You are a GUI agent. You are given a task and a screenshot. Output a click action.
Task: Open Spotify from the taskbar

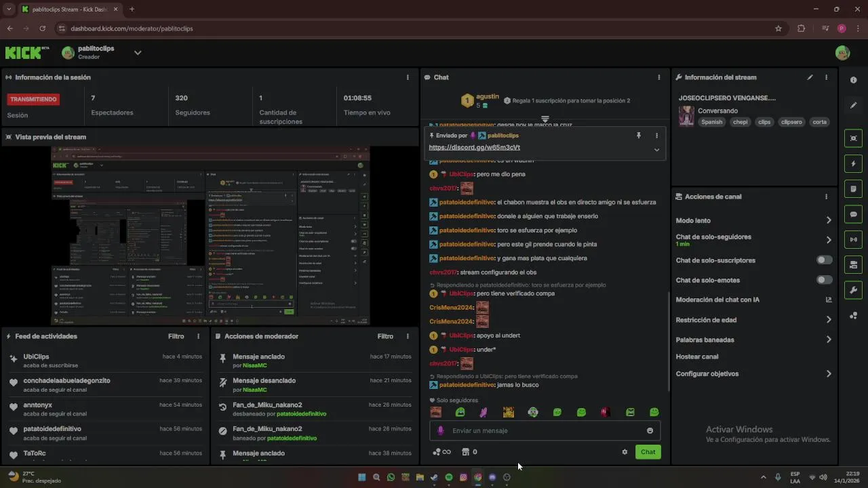point(449,477)
